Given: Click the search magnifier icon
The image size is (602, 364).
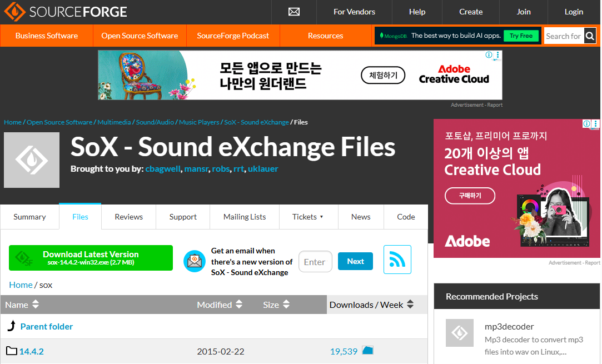Looking at the screenshot, I should pos(590,36).
